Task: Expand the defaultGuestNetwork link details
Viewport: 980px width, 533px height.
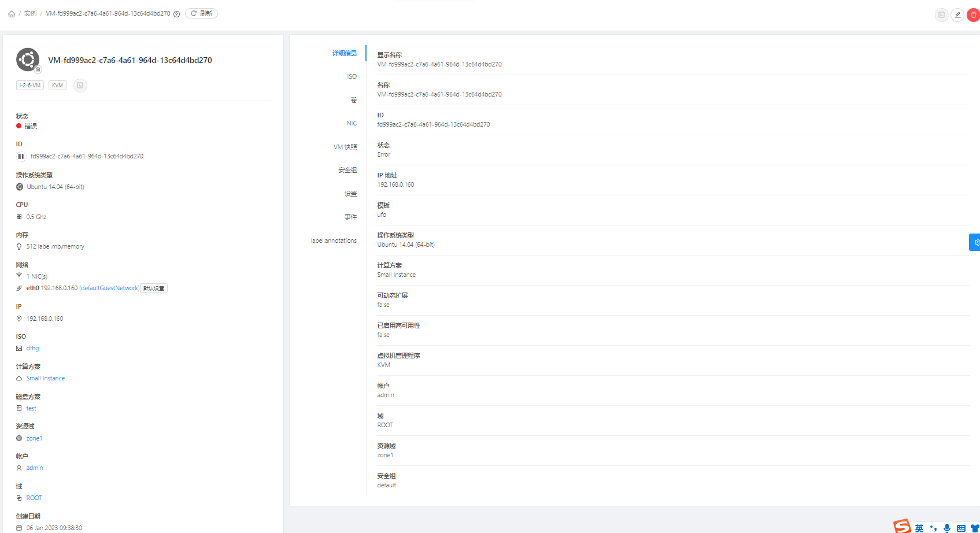Action: pyautogui.click(x=109, y=288)
